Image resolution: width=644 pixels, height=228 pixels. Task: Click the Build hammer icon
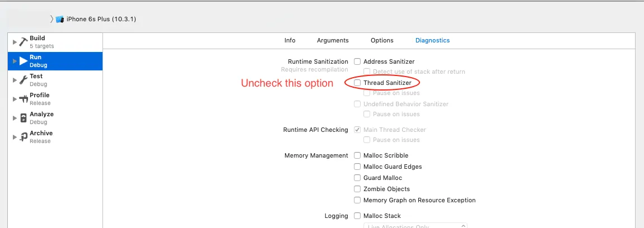pyautogui.click(x=23, y=42)
